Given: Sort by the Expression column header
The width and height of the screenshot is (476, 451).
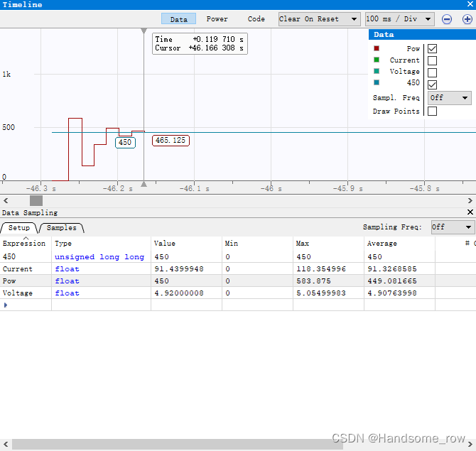Looking at the screenshot, I should coord(26,243).
